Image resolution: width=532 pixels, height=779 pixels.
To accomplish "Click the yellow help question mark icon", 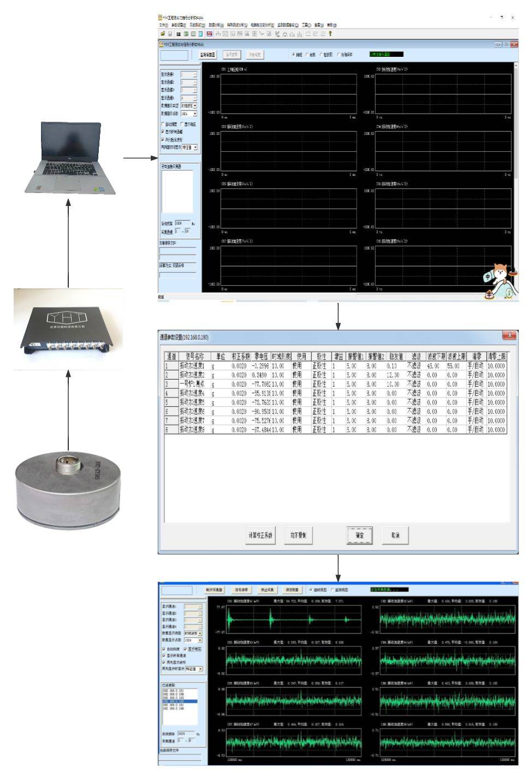I will 330,34.
